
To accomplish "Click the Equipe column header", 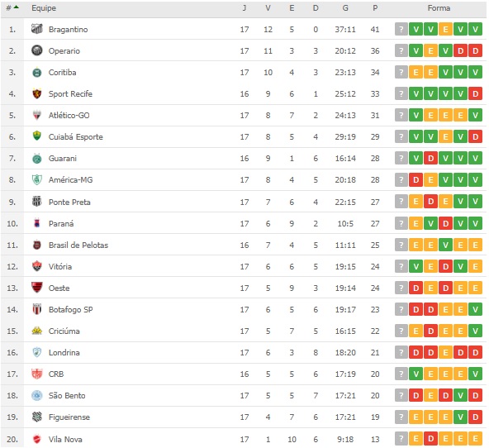I will [x=44, y=8].
